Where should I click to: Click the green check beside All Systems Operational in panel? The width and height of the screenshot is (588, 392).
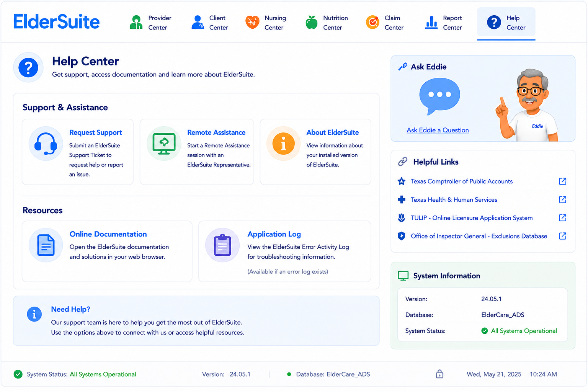[x=485, y=331]
